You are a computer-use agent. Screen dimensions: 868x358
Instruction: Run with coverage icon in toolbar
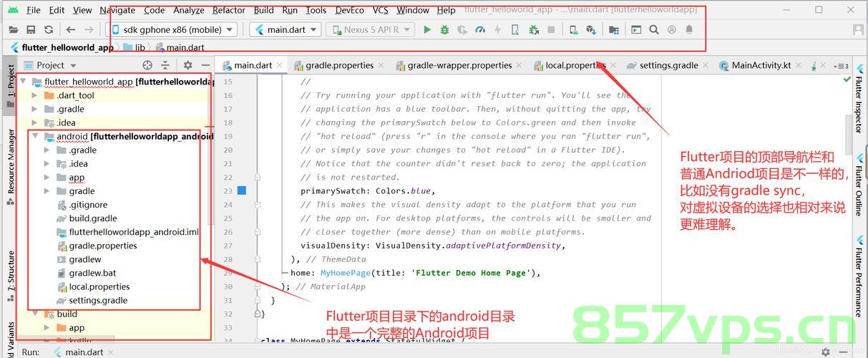(462, 29)
